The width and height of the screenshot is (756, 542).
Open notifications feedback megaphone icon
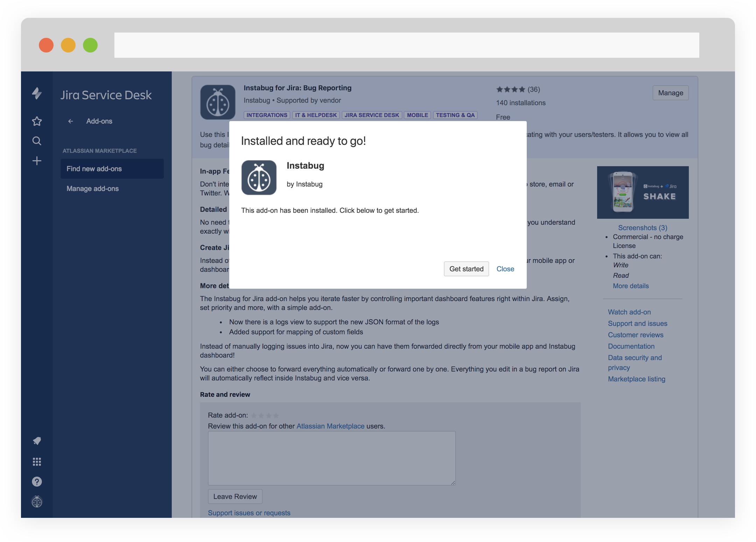tap(37, 441)
